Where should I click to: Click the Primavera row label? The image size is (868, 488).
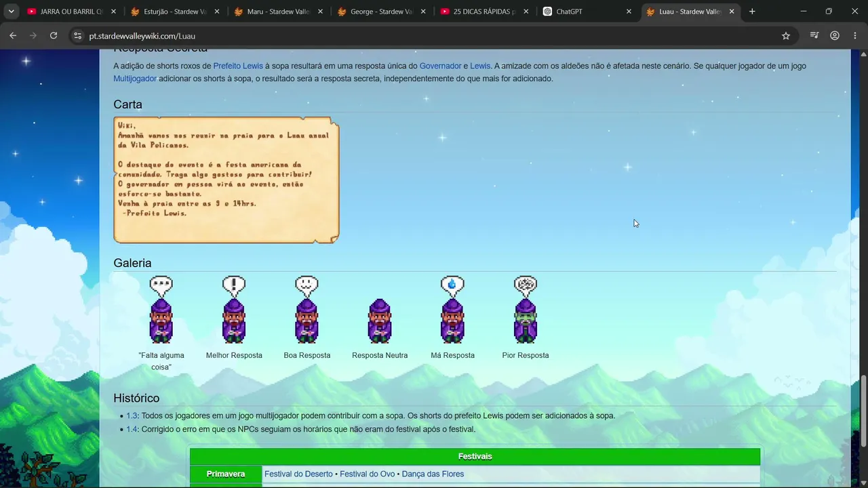tap(226, 474)
